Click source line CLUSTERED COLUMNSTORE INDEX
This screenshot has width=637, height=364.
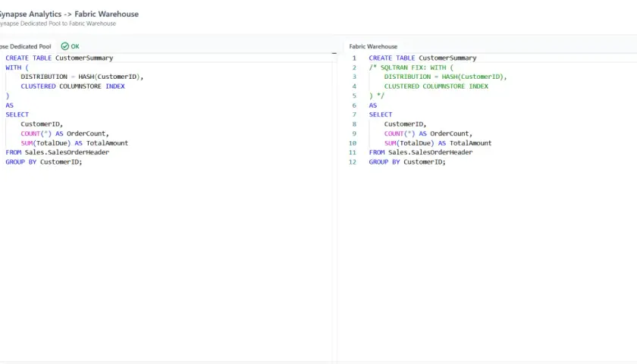73,86
